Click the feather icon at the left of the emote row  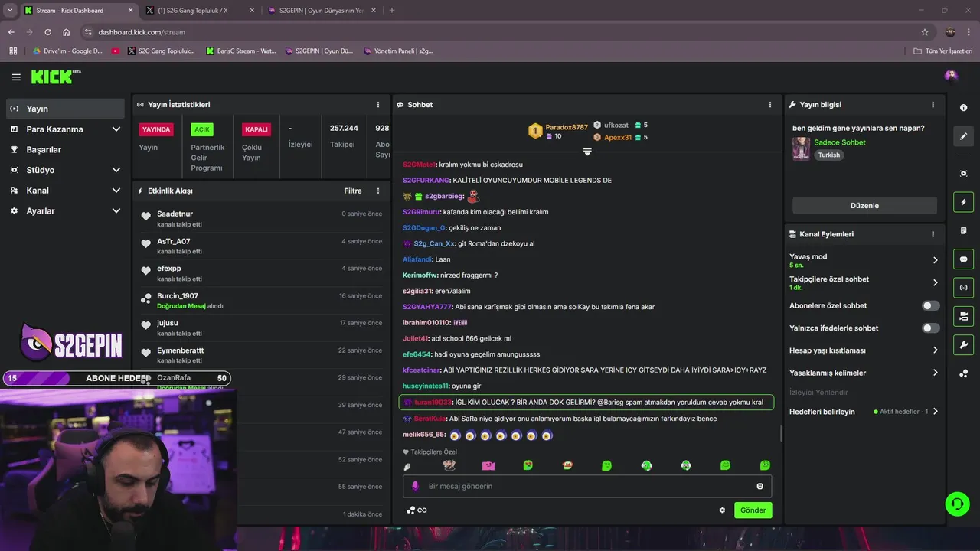(x=407, y=467)
